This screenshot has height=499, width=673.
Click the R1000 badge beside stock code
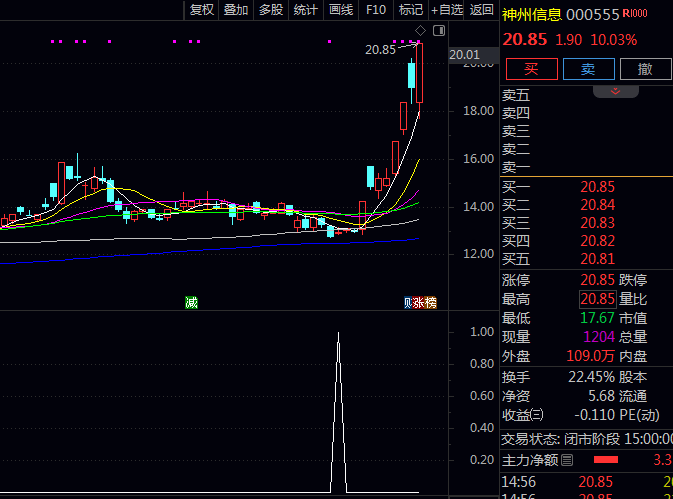[x=635, y=13]
